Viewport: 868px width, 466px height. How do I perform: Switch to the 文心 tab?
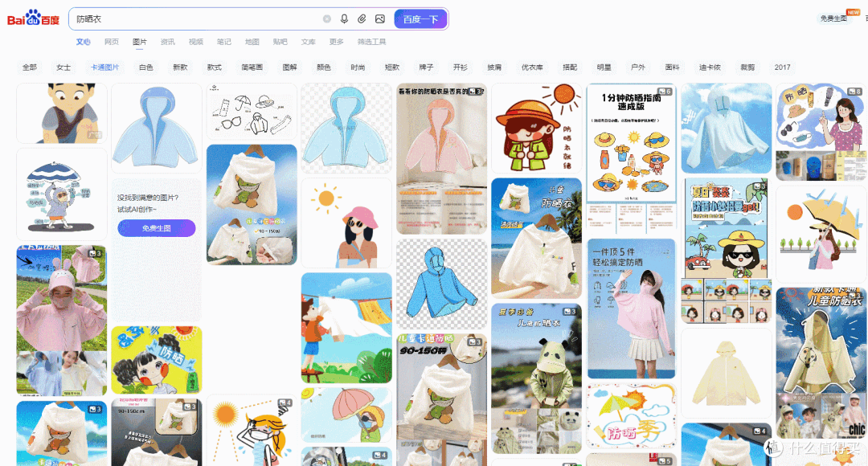(x=83, y=42)
